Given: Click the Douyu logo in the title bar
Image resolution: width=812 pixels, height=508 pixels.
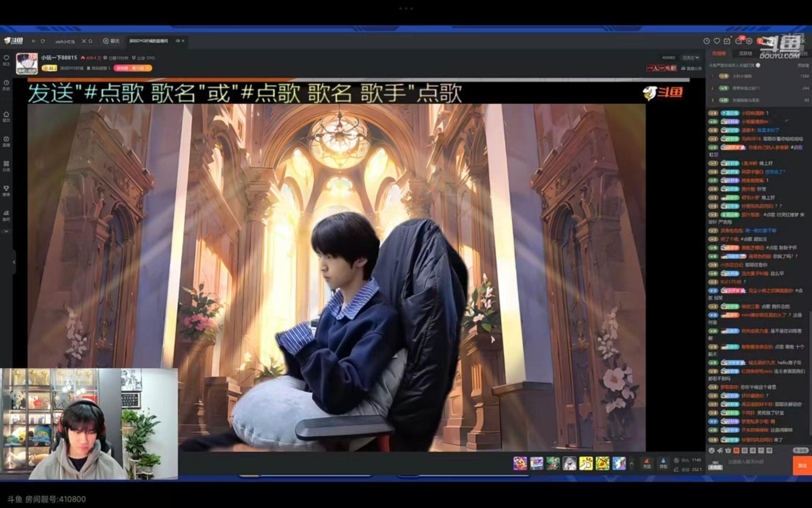Looking at the screenshot, I should 14,41.
